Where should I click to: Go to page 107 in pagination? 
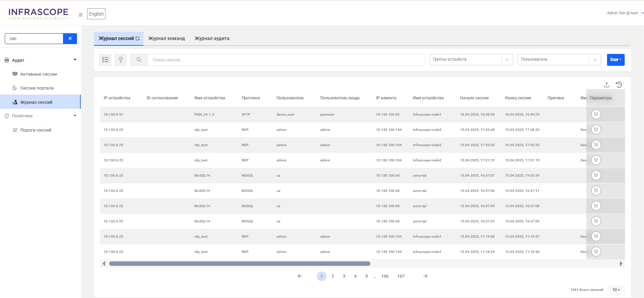pyautogui.click(x=401, y=276)
